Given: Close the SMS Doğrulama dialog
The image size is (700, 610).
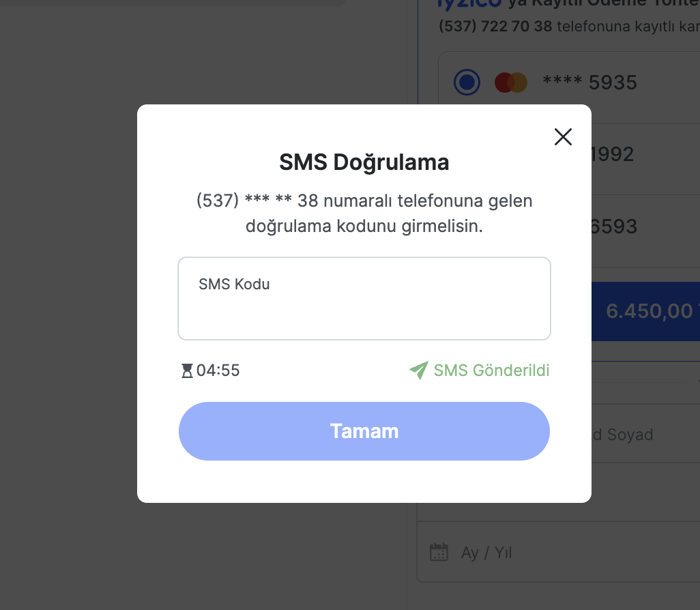Looking at the screenshot, I should click(x=563, y=136).
